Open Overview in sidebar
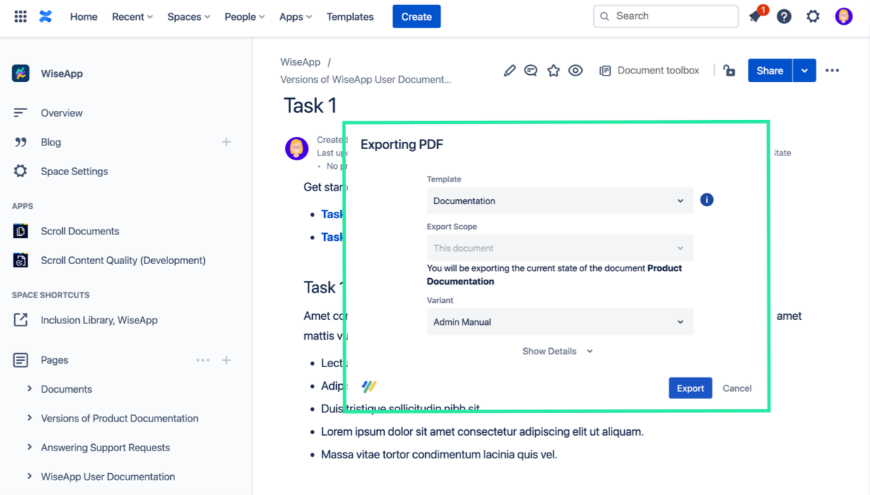870x495 pixels. (61, 113)
